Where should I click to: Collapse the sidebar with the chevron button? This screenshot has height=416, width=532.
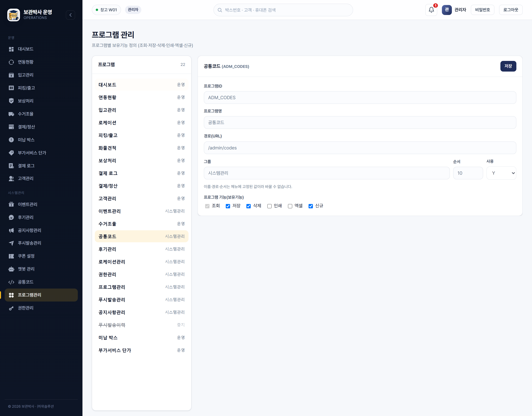[70, 15]
